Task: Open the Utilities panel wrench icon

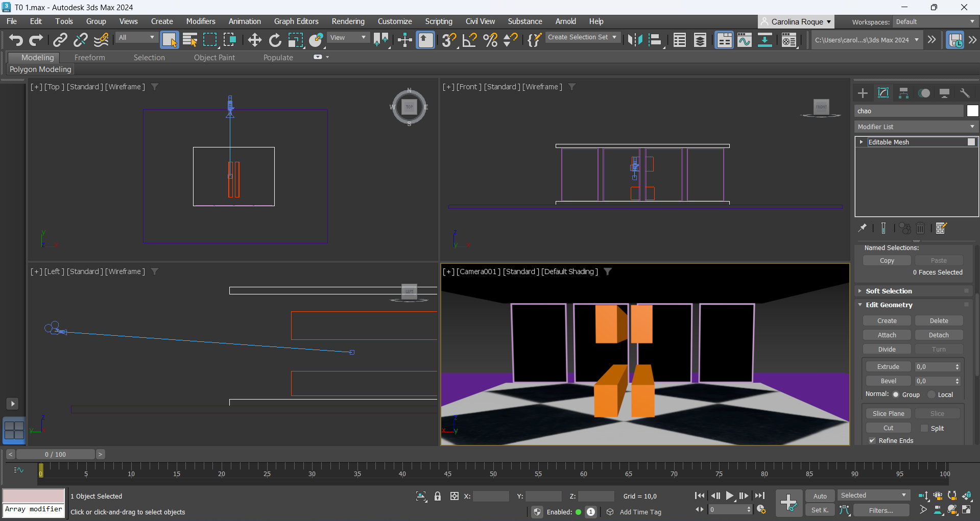Action: pyautogui.click(x=965, y=93)
